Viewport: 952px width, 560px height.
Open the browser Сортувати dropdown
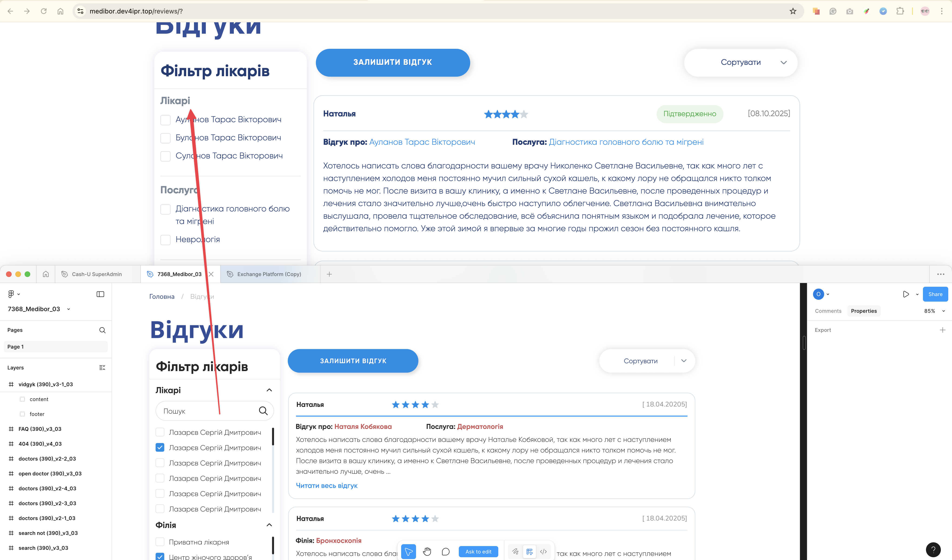(740, 63)
